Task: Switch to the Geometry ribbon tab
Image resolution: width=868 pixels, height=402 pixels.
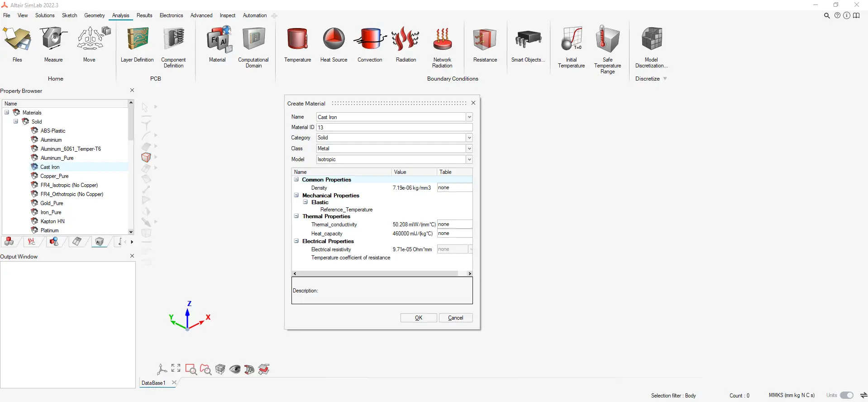Action: [95, 15]
